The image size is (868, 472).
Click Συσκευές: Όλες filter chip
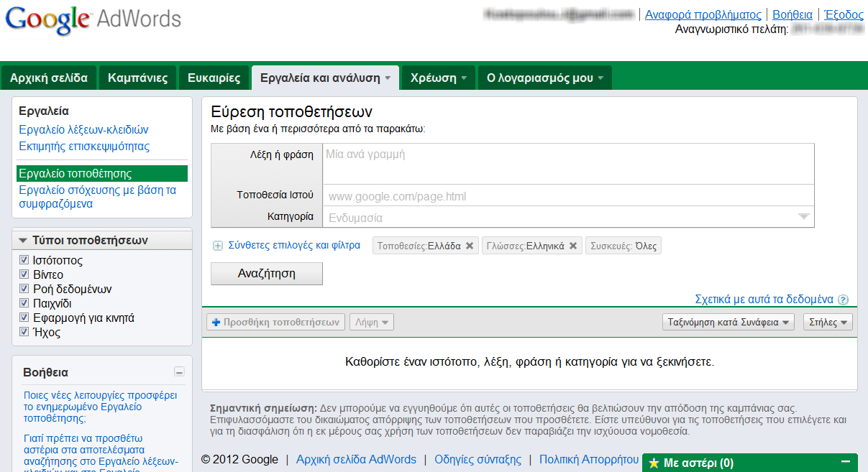point(623,246)
